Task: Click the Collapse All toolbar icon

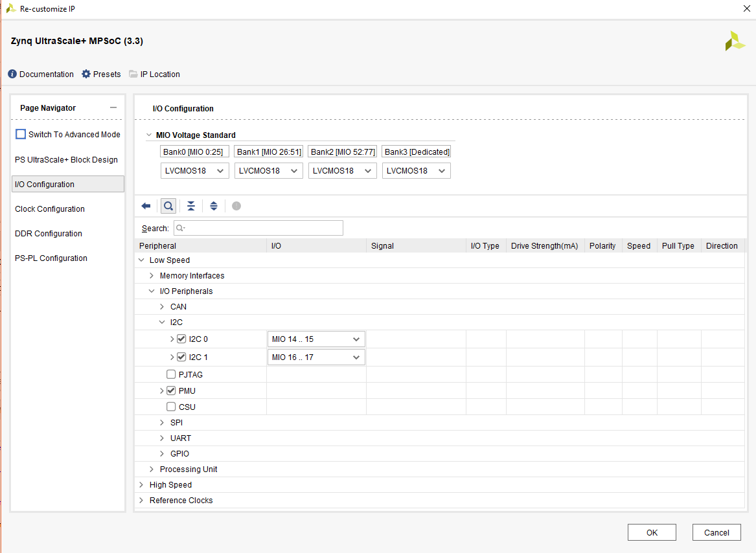Action: click(x=190, y=206)
